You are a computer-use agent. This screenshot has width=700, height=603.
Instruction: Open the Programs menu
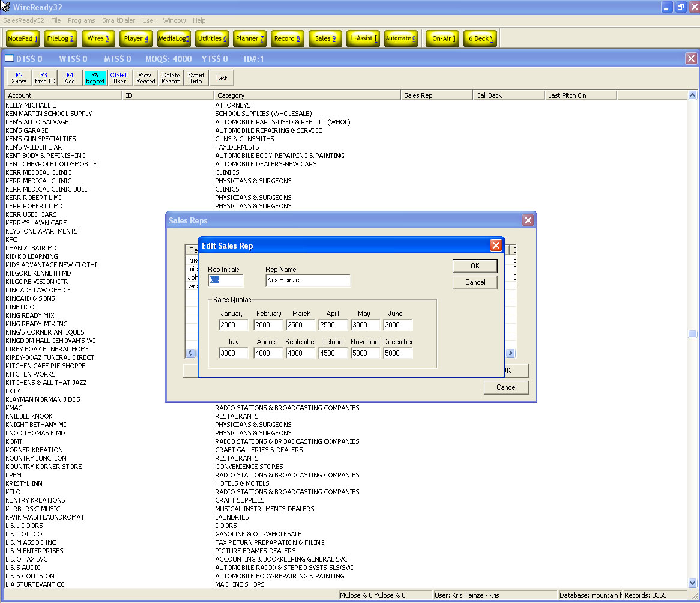pyautogui.click(x=81, y=20)
